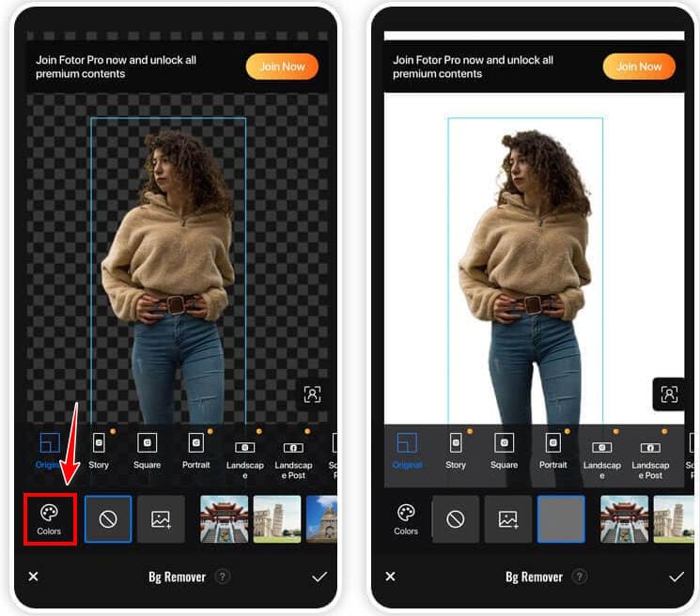Viewport: 700px width, 616px height.
Task: Select Landscape Post ratio in left phone
Action: tap(293, 459)
